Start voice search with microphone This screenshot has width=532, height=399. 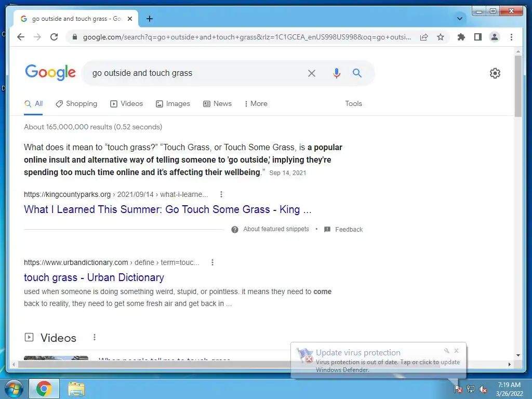tap(336, 73)
